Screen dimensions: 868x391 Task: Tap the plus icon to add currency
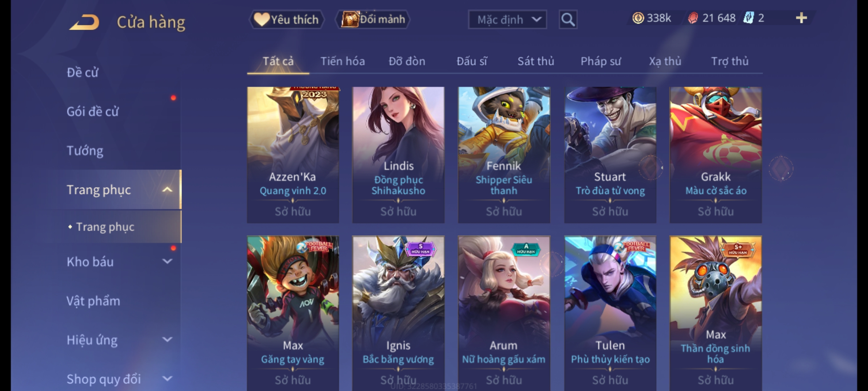click(801, 18)
